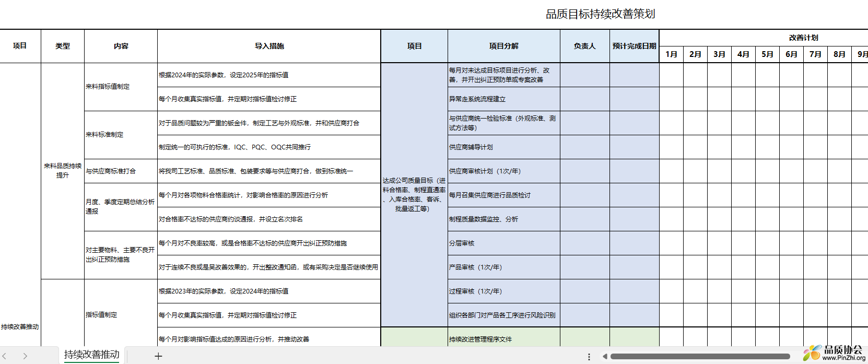The image size is (868, 364).
Task: Select cell 根据2024年的实际参数，设定2025年的指标值
Action: pos(269,75)
